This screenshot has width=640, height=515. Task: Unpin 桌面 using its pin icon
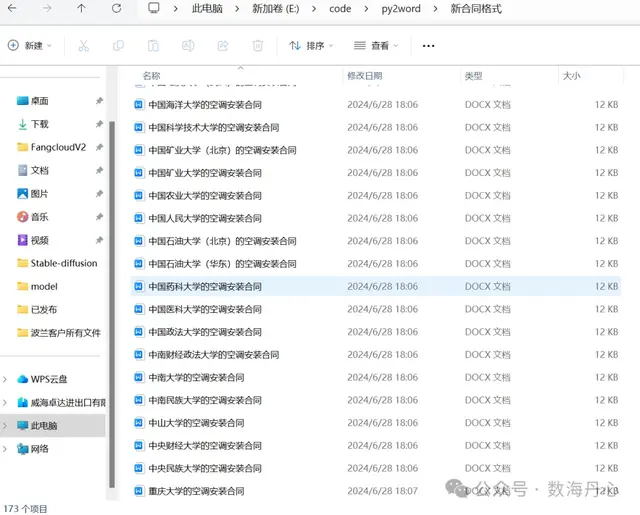click(99, 100)
